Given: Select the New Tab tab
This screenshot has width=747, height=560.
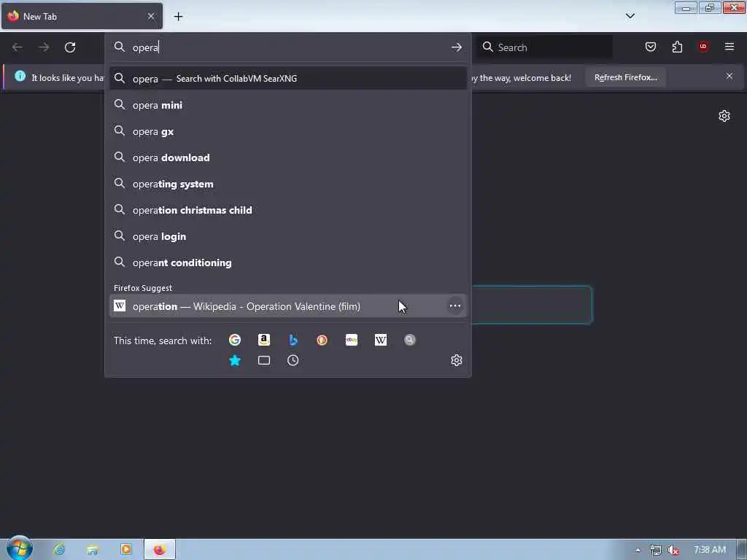Looking at the screenshot, I should point(82,16).
